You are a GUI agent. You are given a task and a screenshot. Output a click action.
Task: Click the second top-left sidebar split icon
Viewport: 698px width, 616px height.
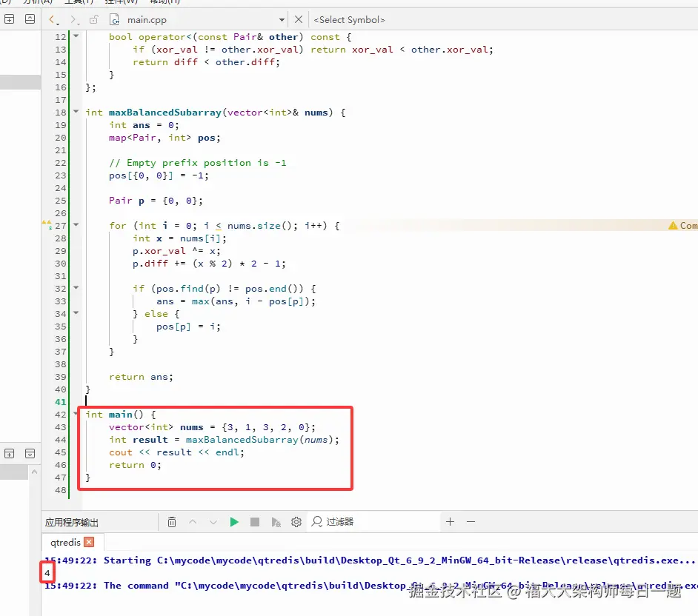pos(30,19)
